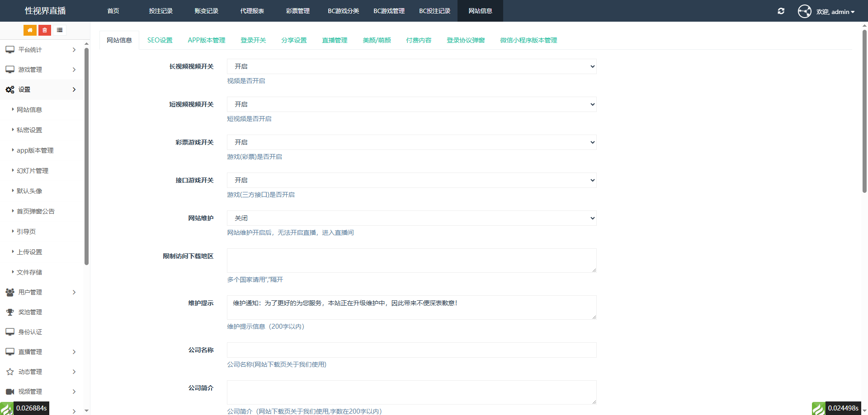Click the red trash icon button
This screenshot has width=868, height=415.
pyautogui.click(x=45, y=30)
